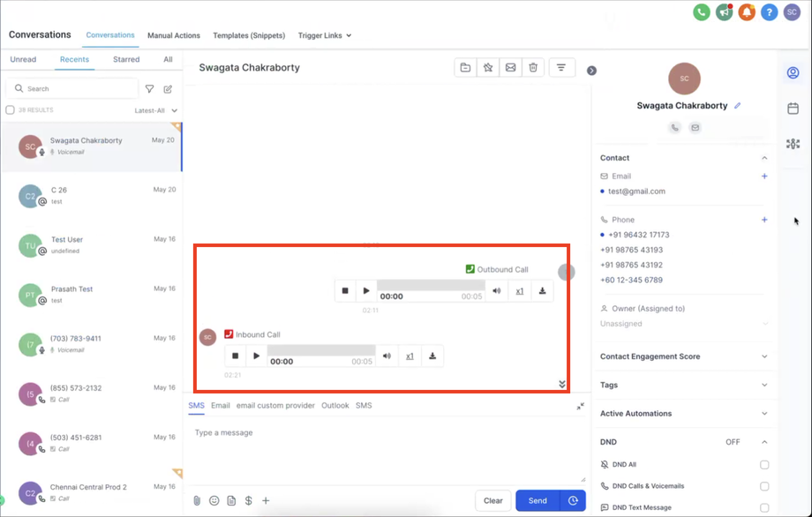Mark conversation as unread envelope icon
Viewport: 812px width, 517px height.
510,68
